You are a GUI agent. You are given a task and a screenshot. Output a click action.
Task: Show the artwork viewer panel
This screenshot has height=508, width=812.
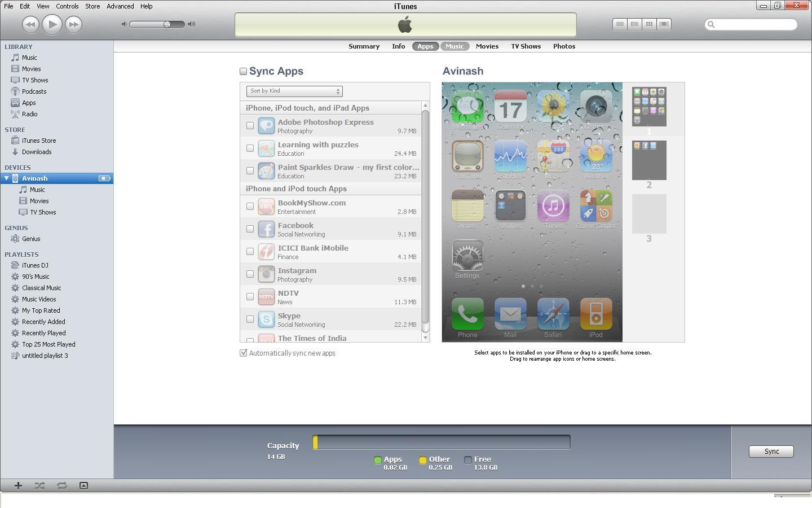click(83, 485)
